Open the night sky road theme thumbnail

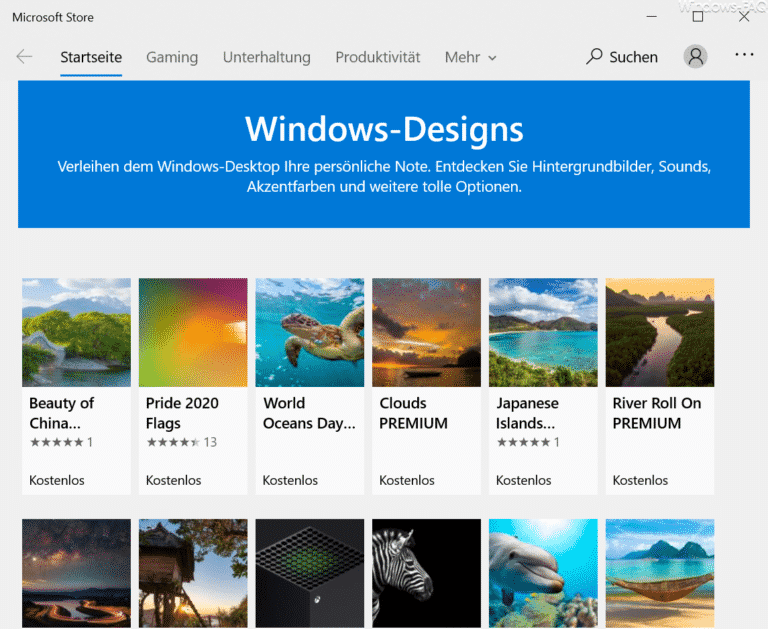(76, 573)
